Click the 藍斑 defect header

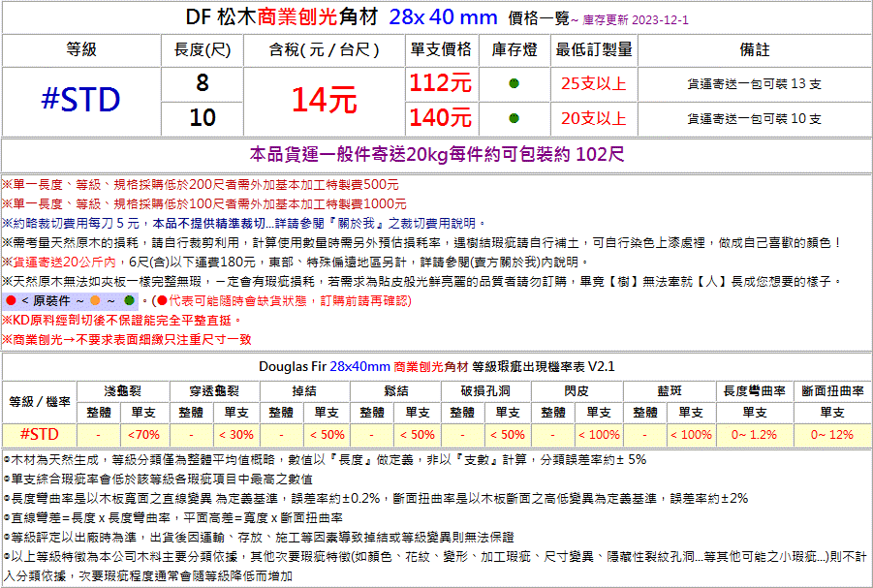click(x=669, y=391)
